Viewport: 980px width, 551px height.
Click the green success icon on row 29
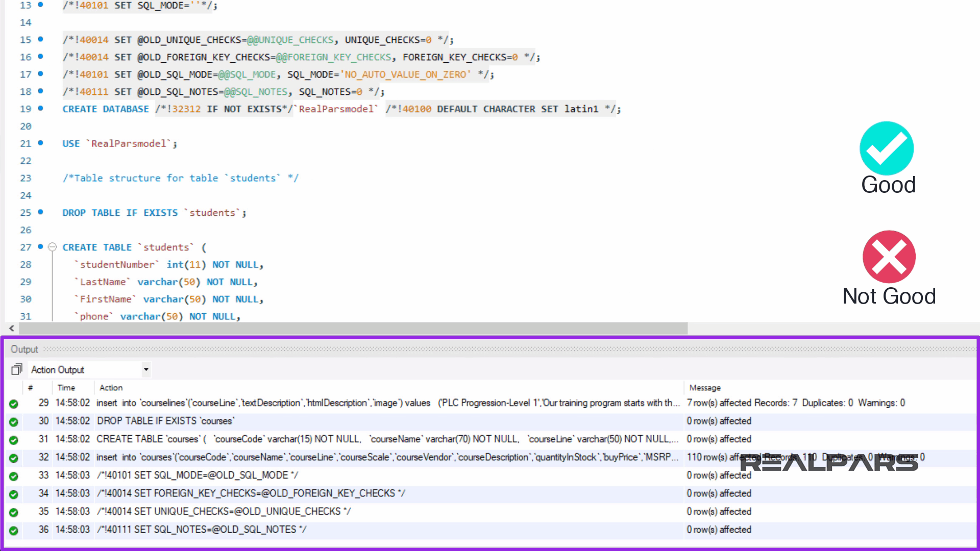[x=14, y=404]
